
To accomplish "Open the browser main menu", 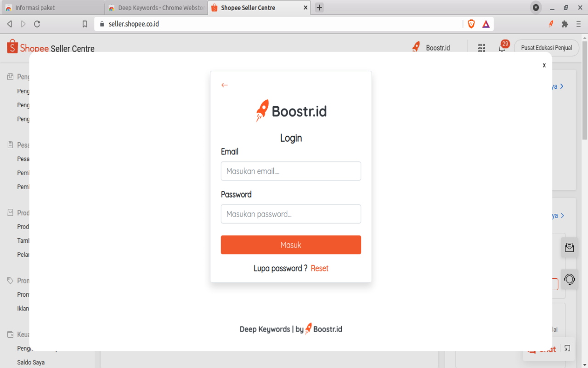I will (578, 24).
